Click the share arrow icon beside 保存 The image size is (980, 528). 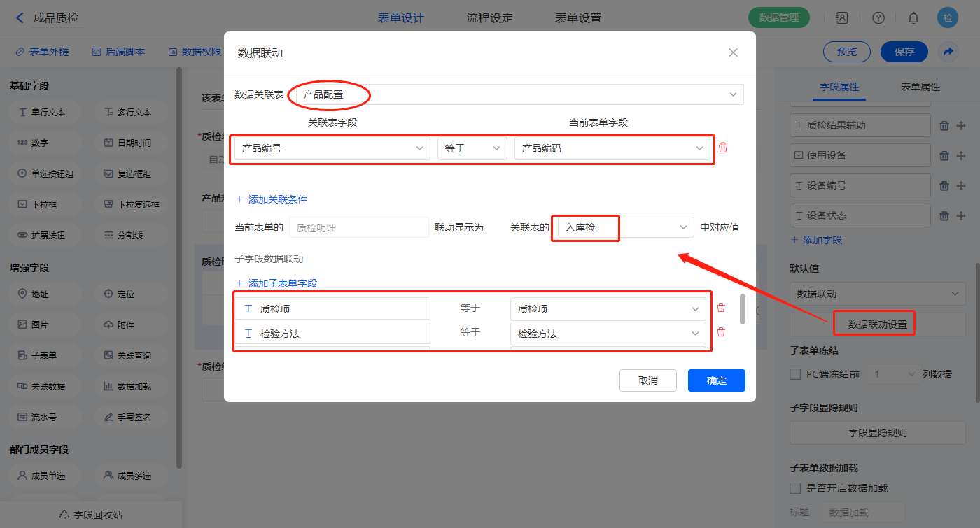pos(948,52)
